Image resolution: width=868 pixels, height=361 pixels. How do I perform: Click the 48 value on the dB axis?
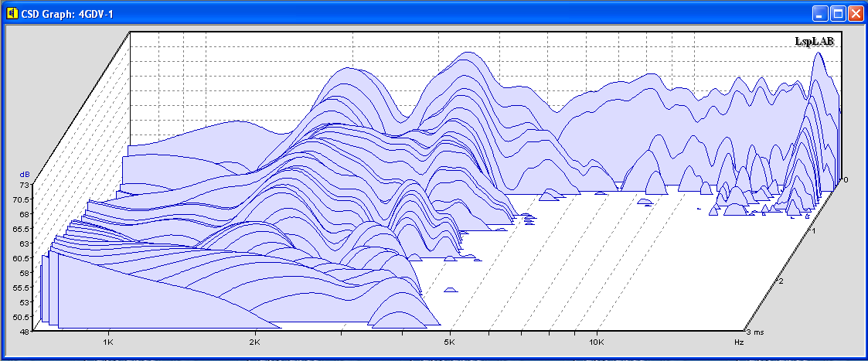click(x=26, y=332)
